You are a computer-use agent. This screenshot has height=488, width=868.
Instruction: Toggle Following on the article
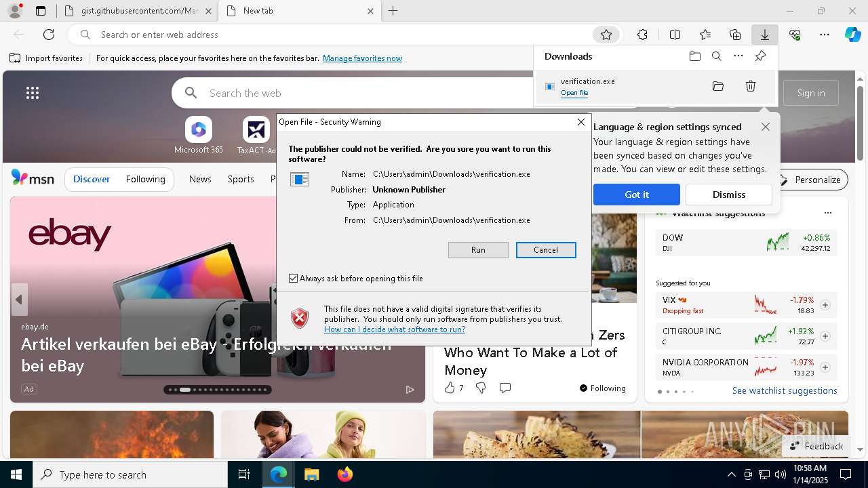(602, 388)
